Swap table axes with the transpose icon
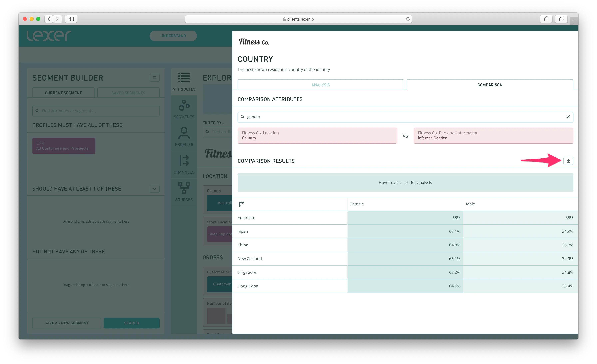The image size is (597, 364). [x=241, y=204]
